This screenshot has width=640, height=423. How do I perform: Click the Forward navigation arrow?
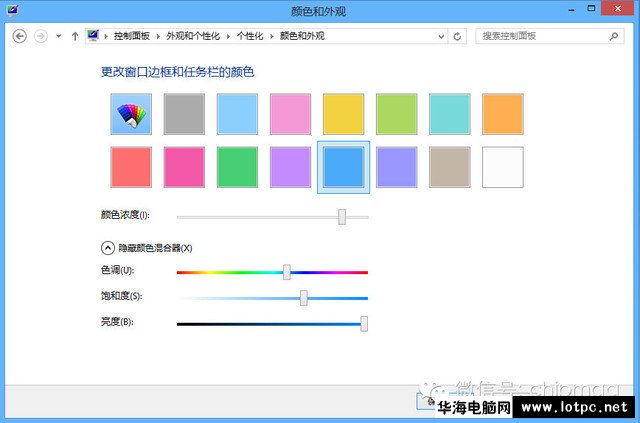[x=40, y=36]
